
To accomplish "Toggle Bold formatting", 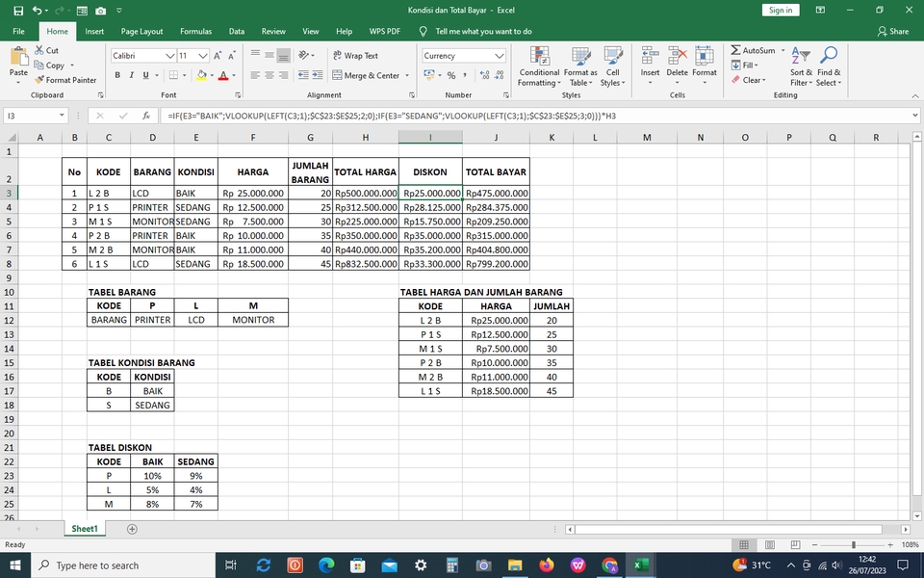I will [x=117, y=75].
